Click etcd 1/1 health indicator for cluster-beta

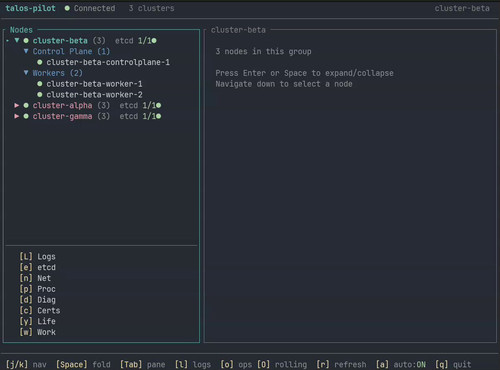click(x=136, y=41)
